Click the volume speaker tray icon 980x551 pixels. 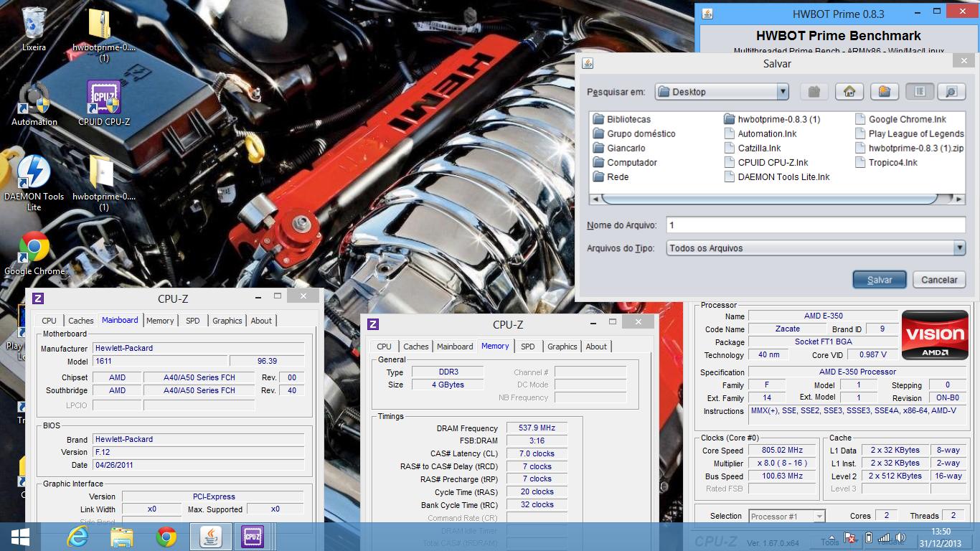pyautogui.click(x=901, y=537)
